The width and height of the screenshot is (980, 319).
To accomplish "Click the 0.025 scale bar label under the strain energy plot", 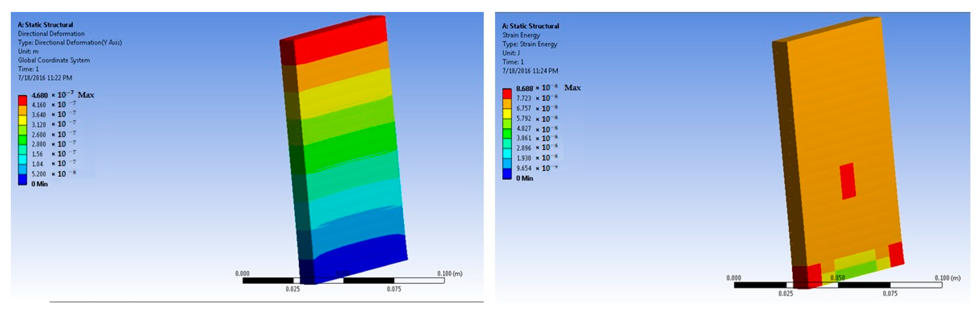I will point(785,293).
